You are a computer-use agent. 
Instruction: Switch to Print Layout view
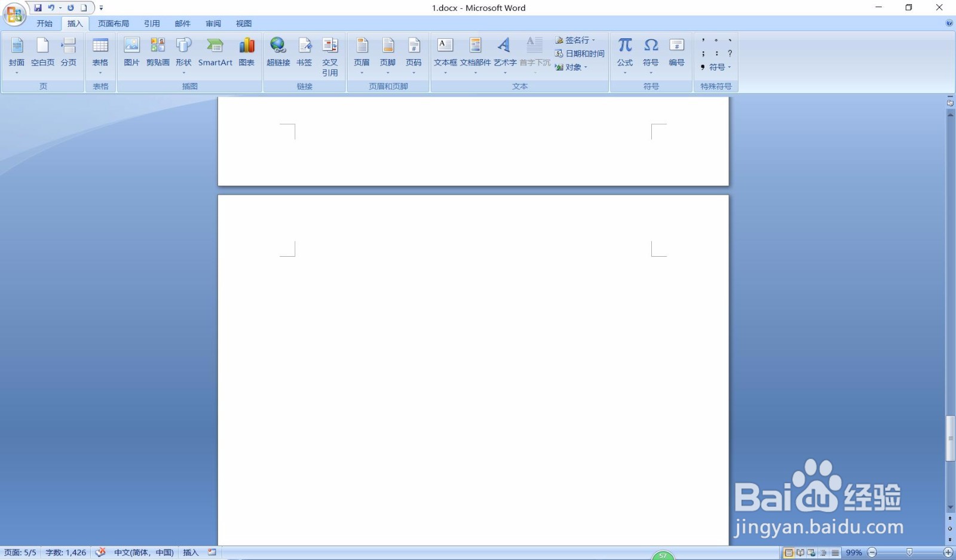click(789, 553)
